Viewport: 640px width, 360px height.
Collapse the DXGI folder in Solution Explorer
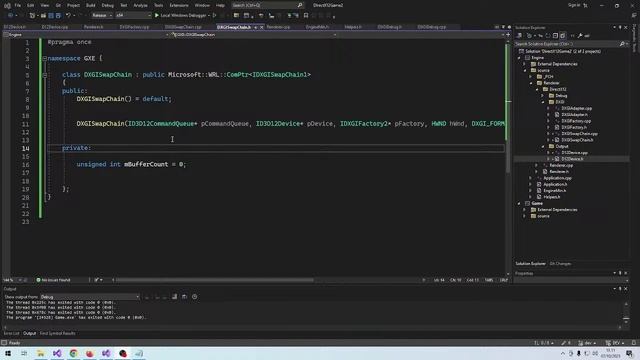point(543,102)
